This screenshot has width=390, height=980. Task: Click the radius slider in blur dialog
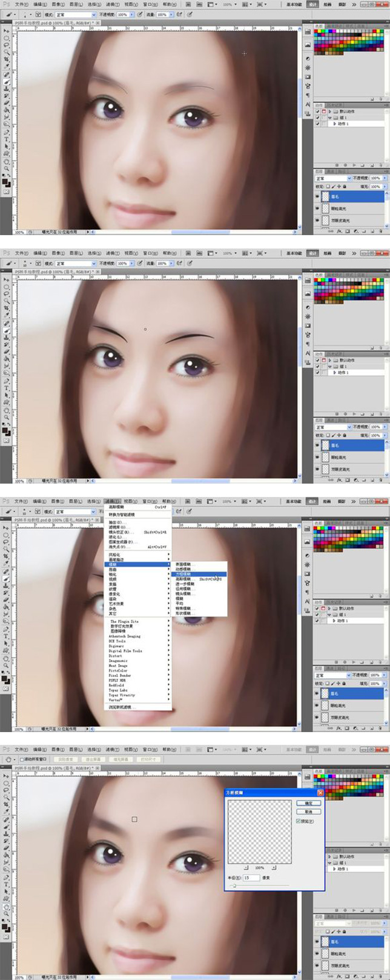[234, 885]
